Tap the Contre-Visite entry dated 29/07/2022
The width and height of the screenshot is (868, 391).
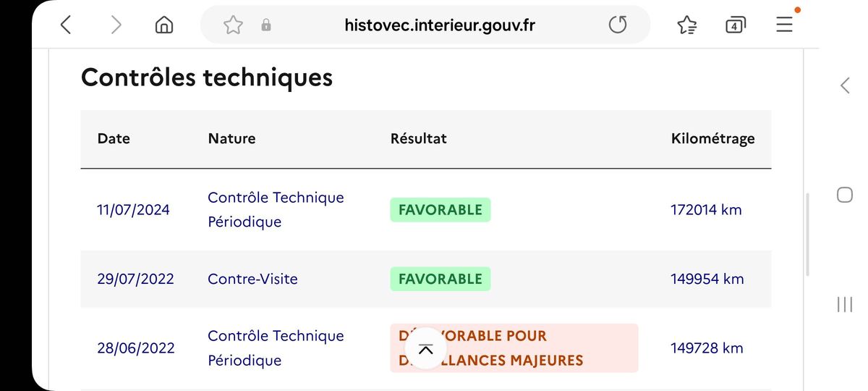click(x=252, y=279)
